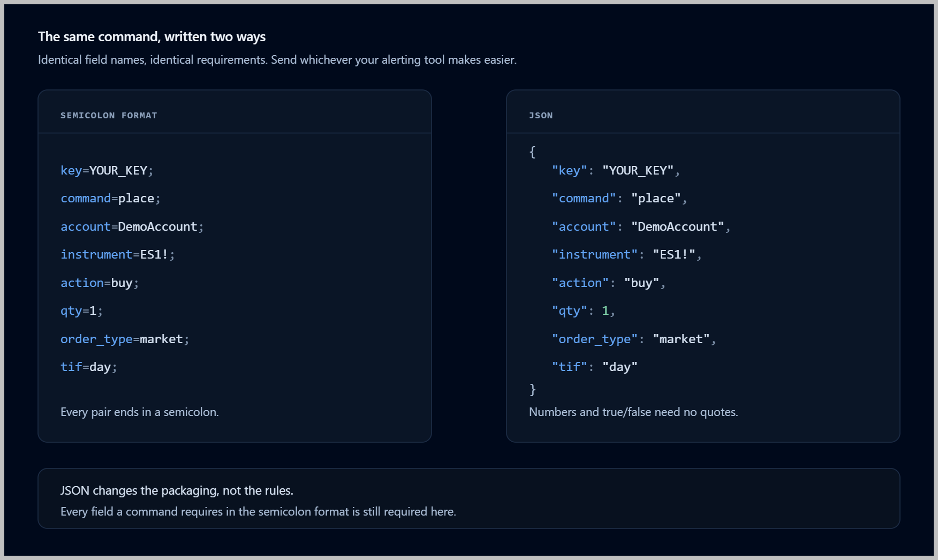Image resolution: width=938 pixels, height=560 pixels.
Task: Click the note "Numbers and true/false need no quotes."
Action: pos(633,412)
